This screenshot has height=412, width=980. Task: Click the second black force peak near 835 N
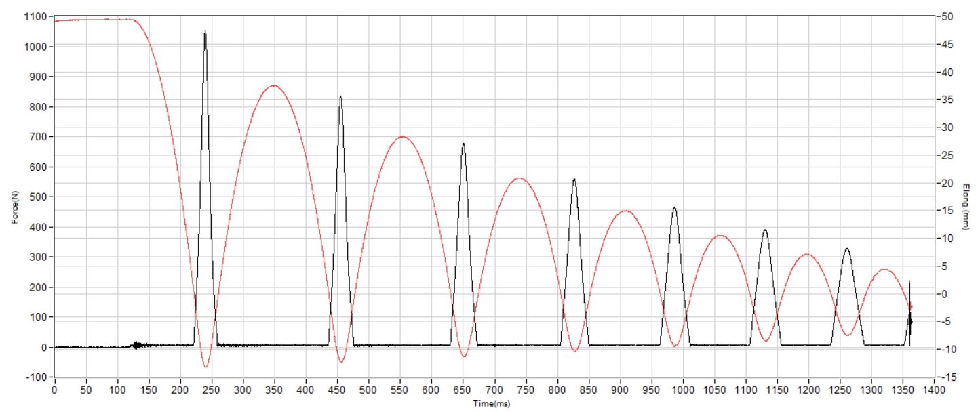340,98
